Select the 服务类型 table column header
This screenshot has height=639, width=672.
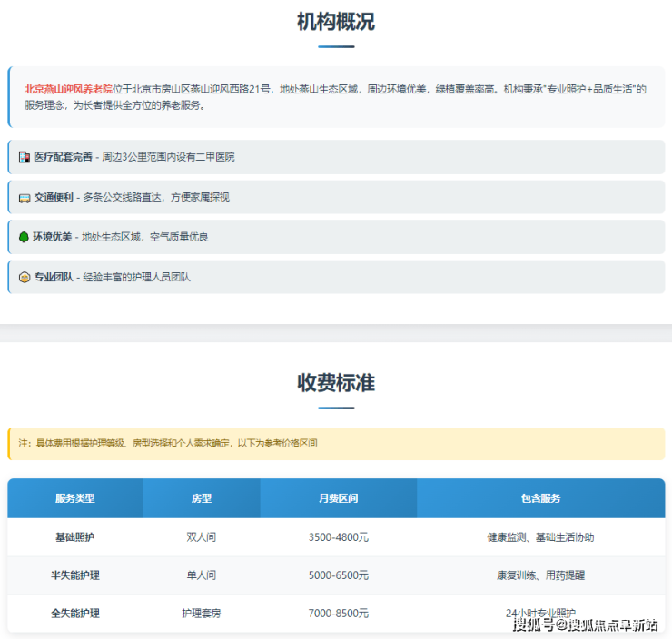tap(74, 498)
